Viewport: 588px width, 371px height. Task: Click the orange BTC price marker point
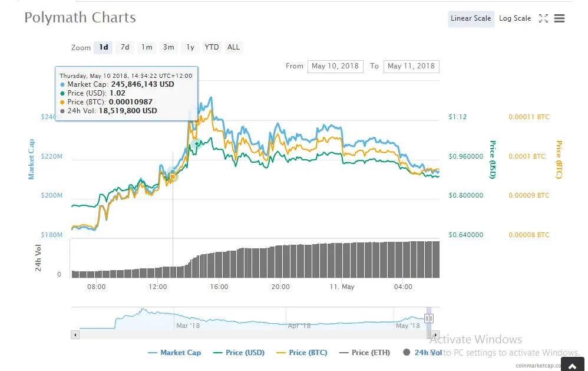coord(173,176)
